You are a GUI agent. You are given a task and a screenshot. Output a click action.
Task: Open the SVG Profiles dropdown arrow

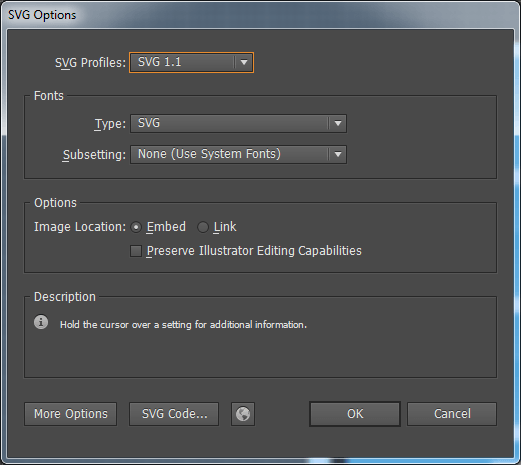coord(244,62)
